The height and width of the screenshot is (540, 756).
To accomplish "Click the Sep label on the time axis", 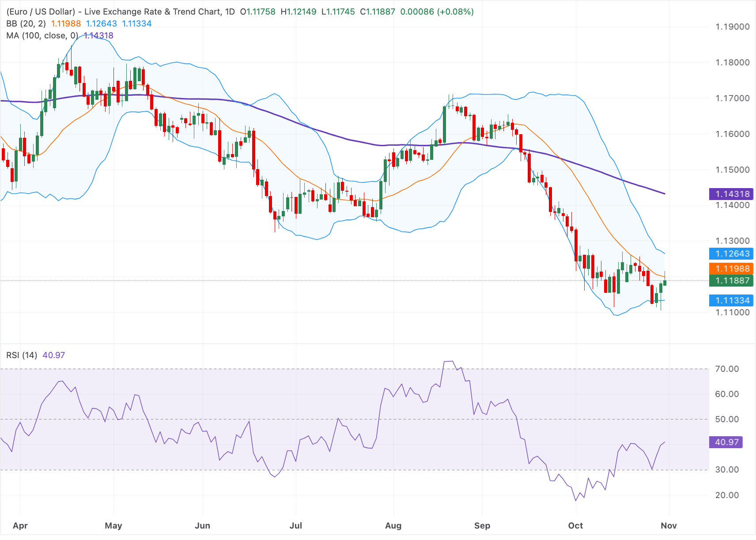I will (482, 525).
